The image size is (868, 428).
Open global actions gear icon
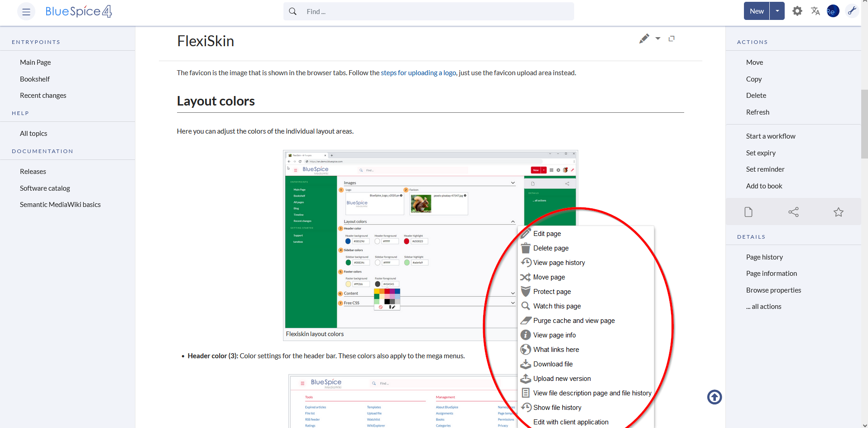(x=797, y=11)
